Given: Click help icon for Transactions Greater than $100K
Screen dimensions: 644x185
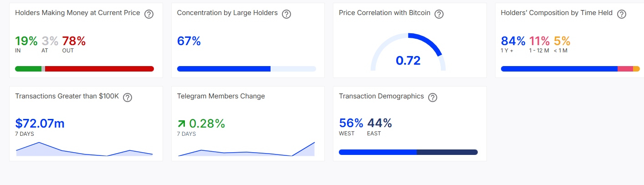Looking at the screenshot, I should [128, 98].
